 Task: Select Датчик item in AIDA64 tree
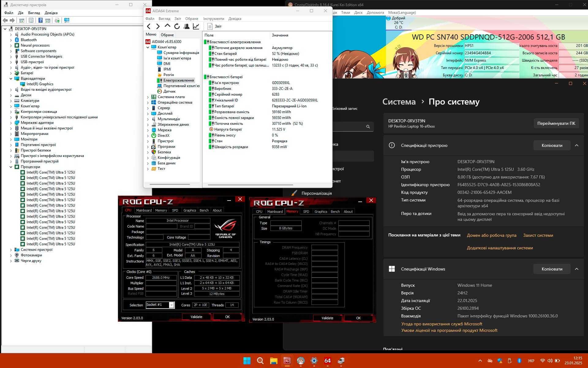169,91
